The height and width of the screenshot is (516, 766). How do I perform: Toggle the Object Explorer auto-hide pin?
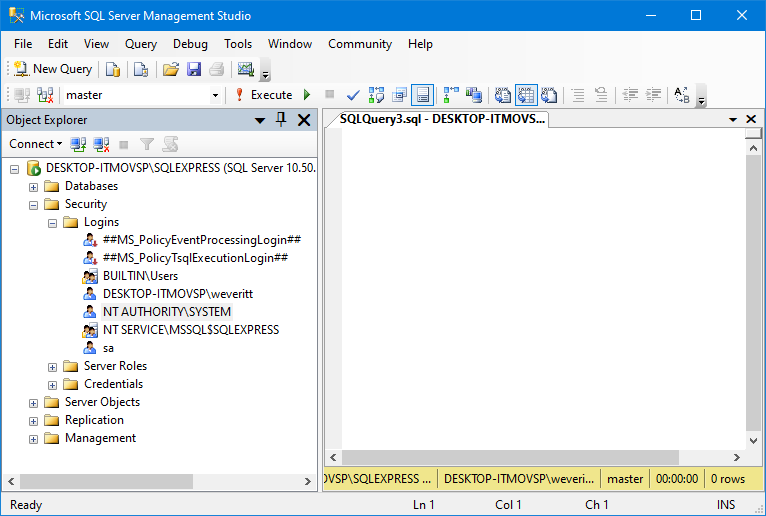281,120
